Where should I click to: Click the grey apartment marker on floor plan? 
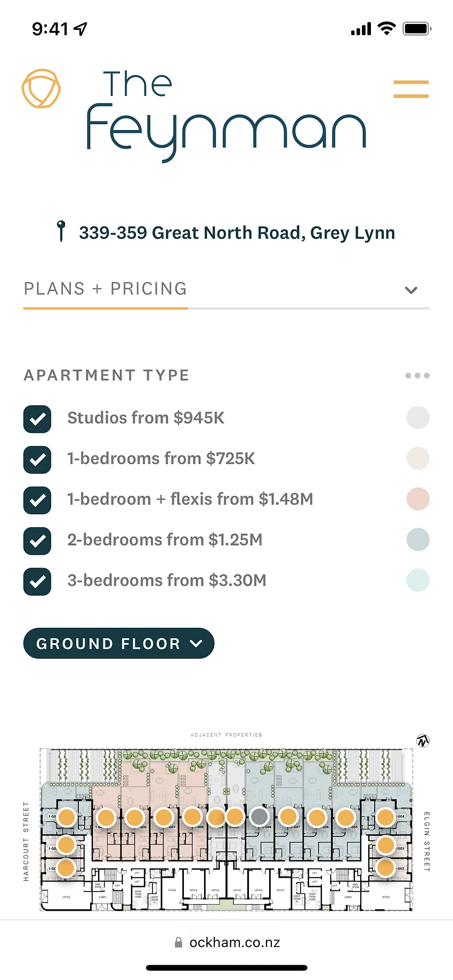coord(260,816)
